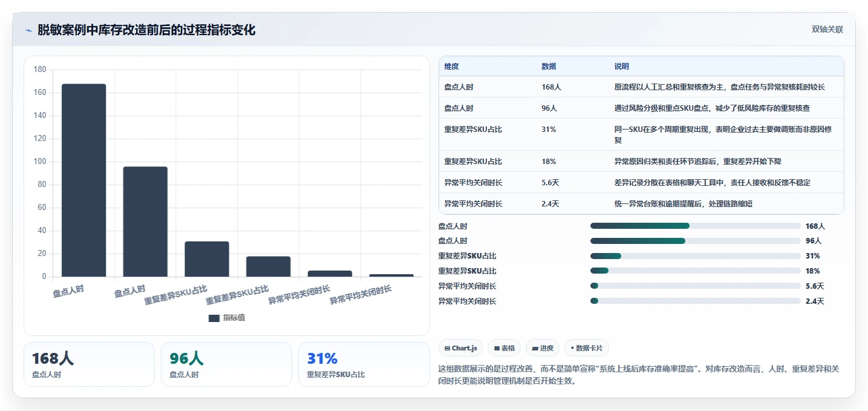Click the 2.4天 cell in the table
Viewport: 868px width, 411px height.
550,204
